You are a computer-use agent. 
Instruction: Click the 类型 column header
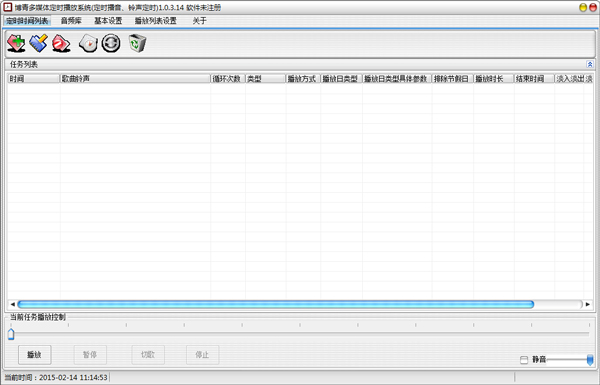(266, 78)
